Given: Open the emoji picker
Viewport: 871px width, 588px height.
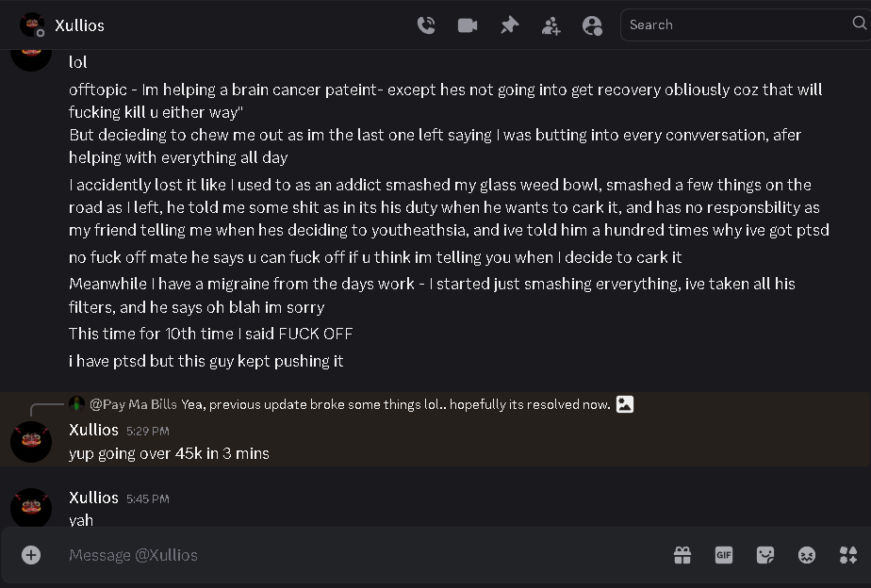Looking at the screenshot, I should (x=807, y=555).
